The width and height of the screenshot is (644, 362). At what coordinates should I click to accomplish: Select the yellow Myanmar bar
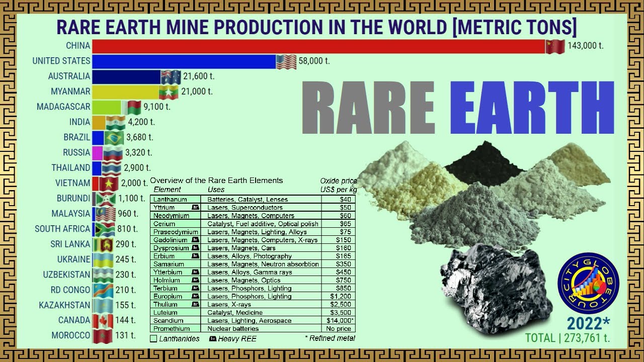tap(125, 92)
